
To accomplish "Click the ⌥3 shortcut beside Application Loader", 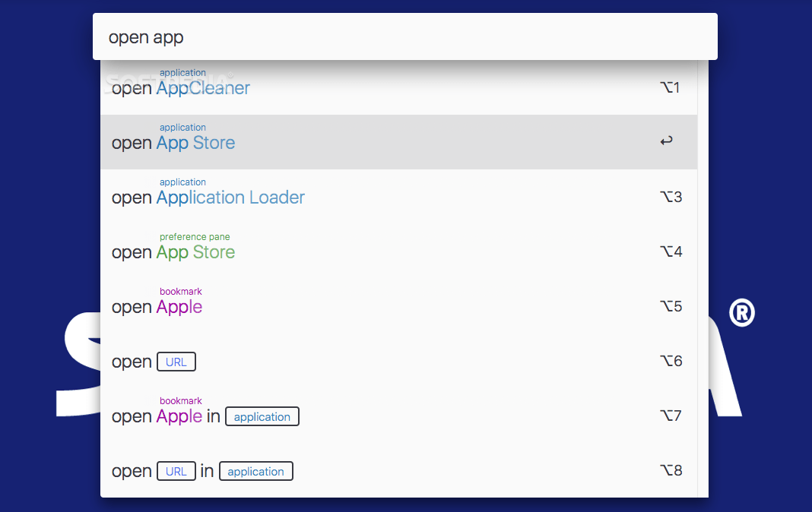I will (671, 196).
